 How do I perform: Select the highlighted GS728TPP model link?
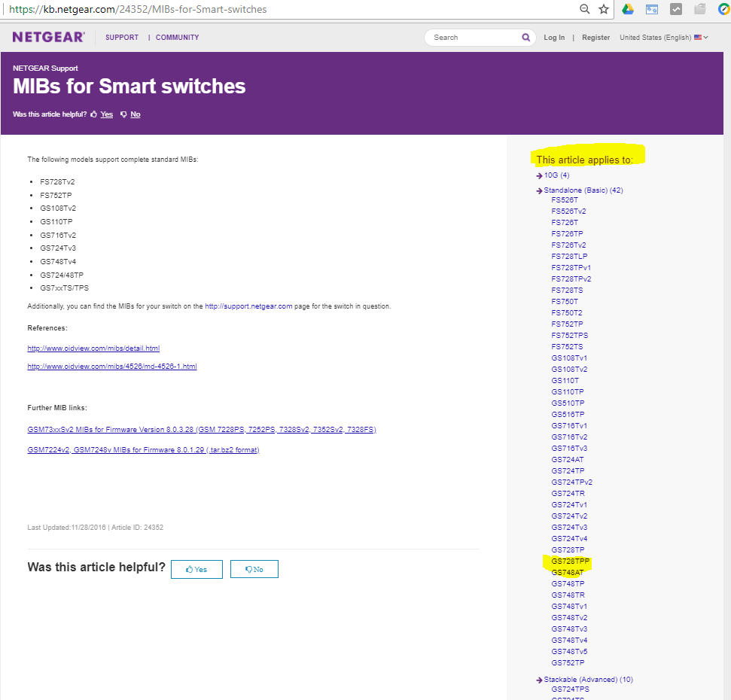point(570,561)
